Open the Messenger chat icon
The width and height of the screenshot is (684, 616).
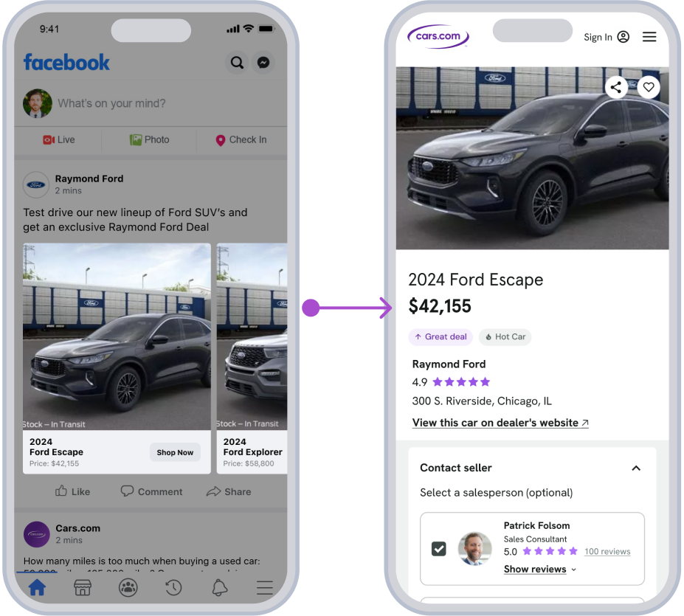click(x=263, y=63)
